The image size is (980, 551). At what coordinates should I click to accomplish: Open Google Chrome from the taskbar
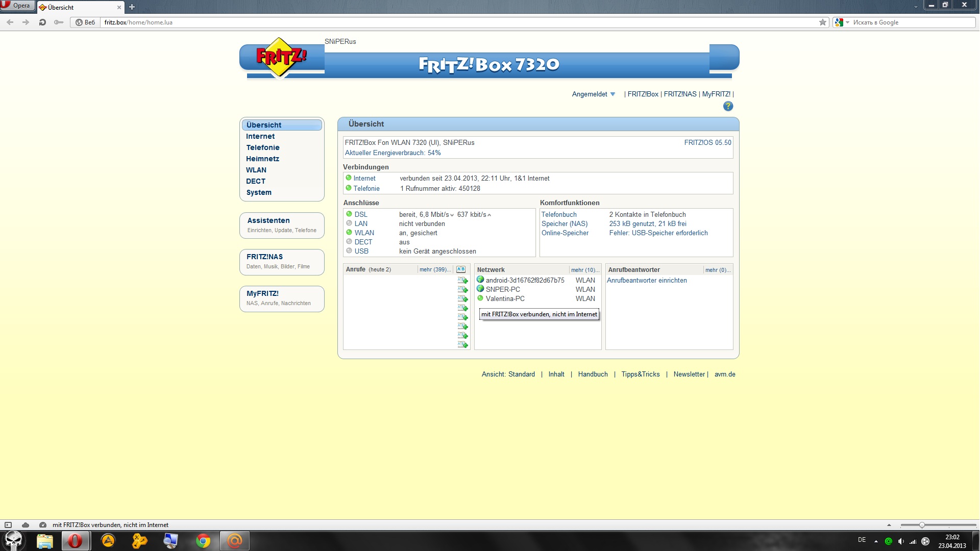coord(203,541)
